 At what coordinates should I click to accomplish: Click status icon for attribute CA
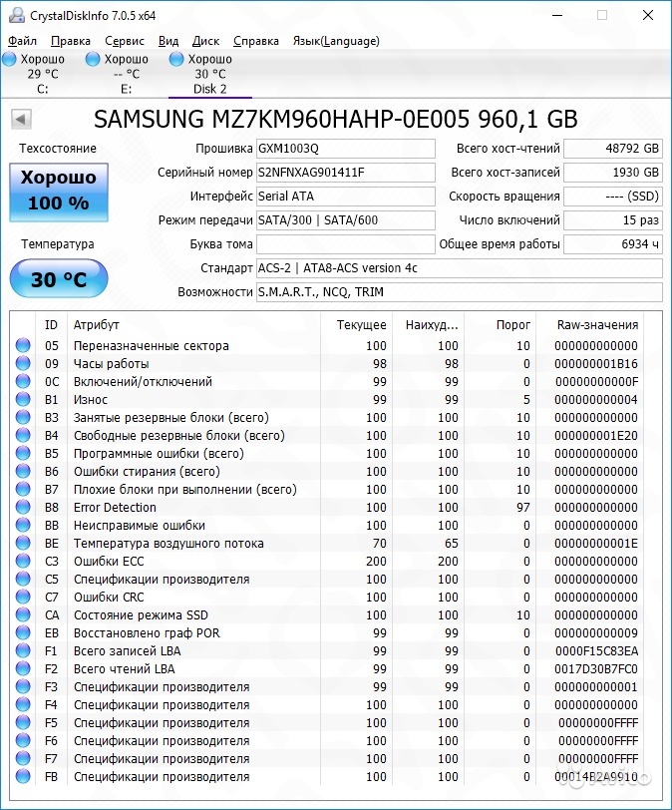point(23,614)
